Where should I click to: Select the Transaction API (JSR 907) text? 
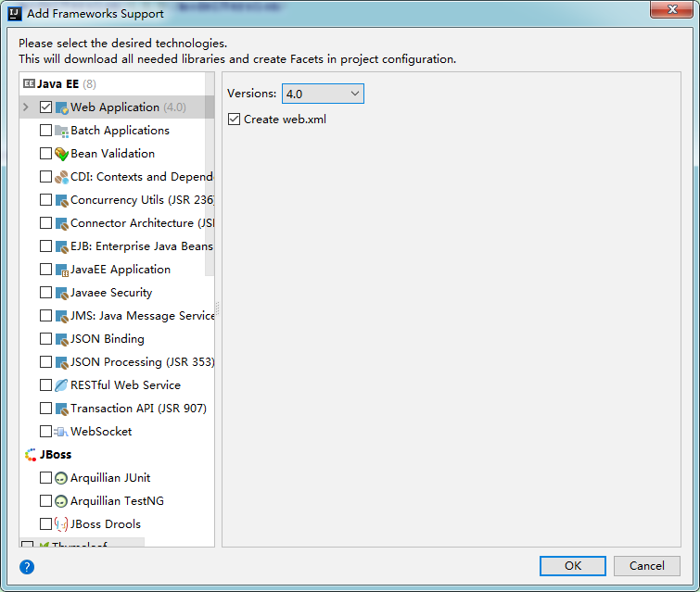tap(138, 409)
